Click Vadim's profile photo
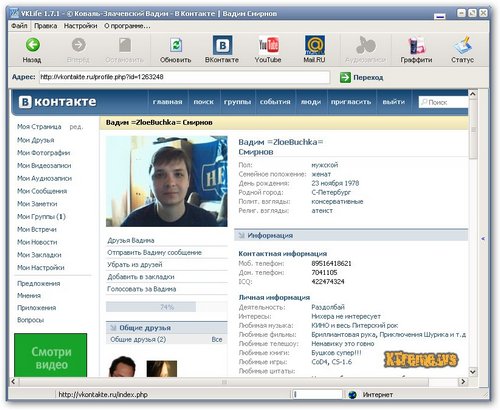500x410 pixels. click(x=167, y=181)
